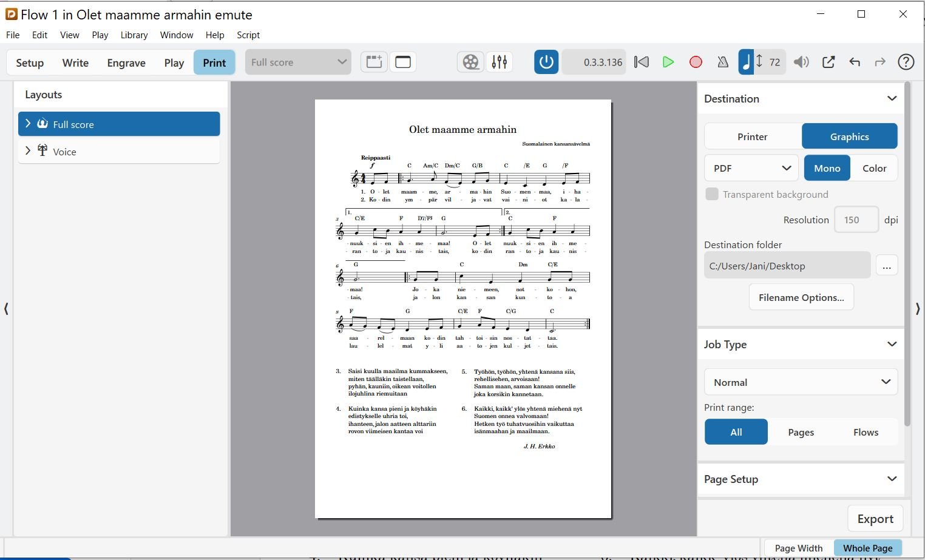
Task: Click the speaker volume icon
Action: point(802,62)
